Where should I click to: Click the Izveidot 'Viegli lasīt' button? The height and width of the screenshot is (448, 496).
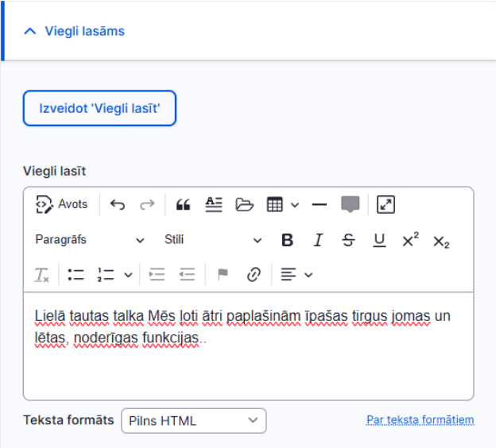(99, 108)
